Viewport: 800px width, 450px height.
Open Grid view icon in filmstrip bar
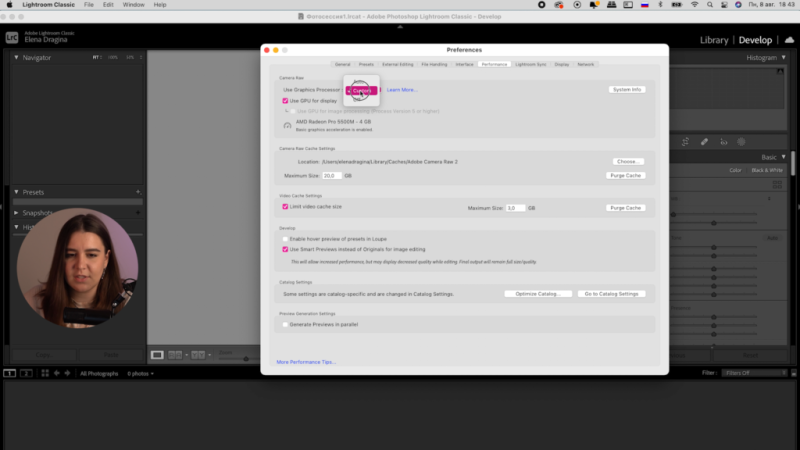45,373
